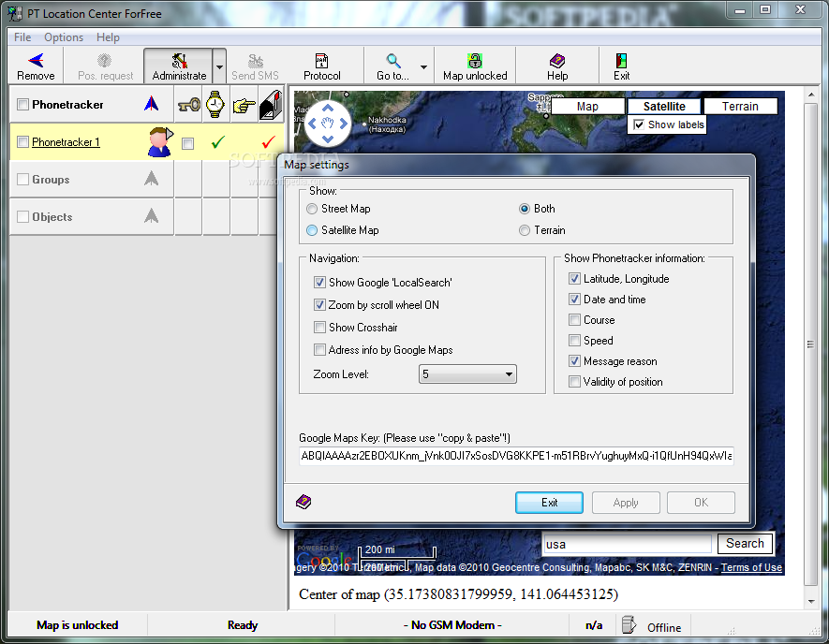Switch map to Satellite view tab
The image size is (829, 644).
tap(664, 106)
